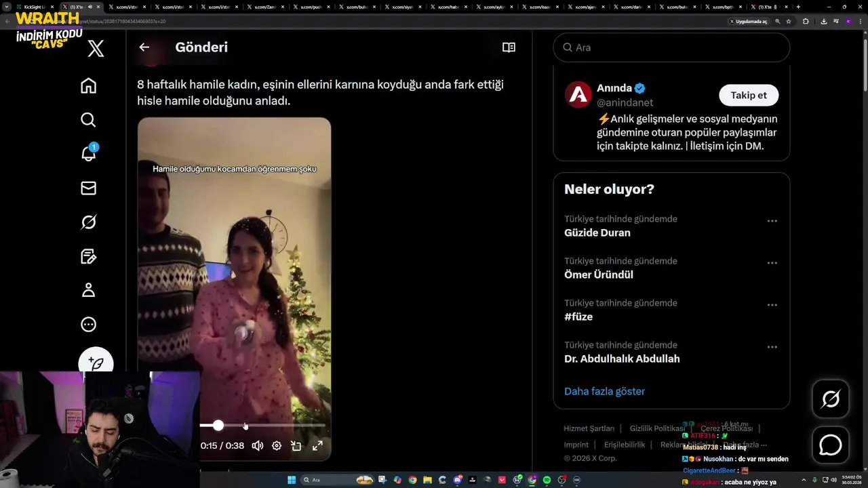Screen dimensions: 868x488
Task: Open the floating chat bubble button
Action: click(831, 445)
